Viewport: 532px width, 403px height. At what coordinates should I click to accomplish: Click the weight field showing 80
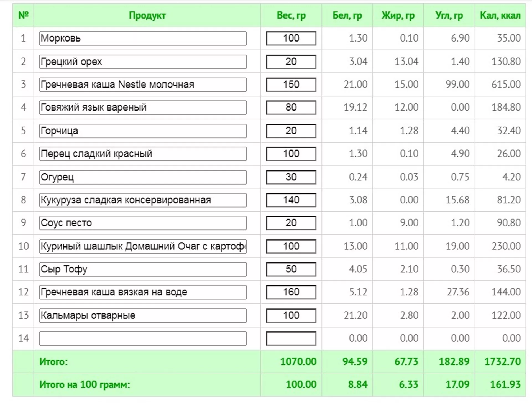[291, 108]
